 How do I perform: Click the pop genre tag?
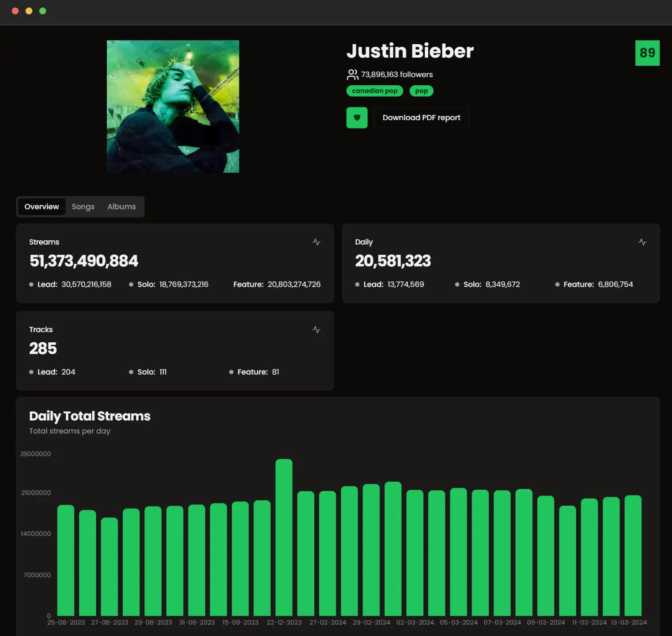[421, 91]
